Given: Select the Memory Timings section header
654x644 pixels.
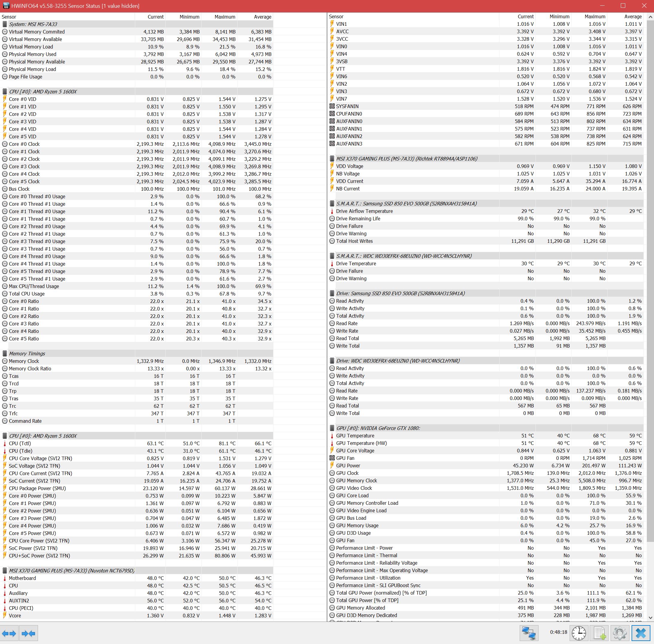Looking at the screenshot, I should 27,354.
